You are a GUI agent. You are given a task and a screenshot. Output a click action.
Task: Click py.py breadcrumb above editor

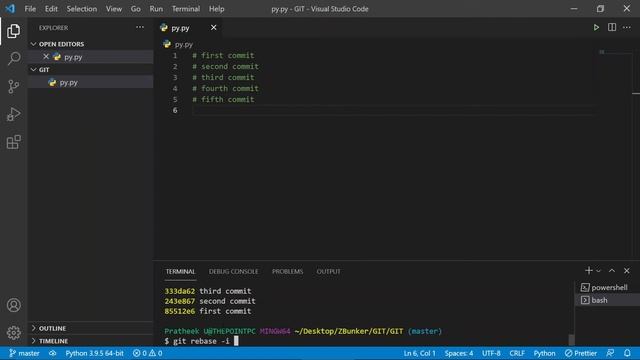(x=183, y=44)
